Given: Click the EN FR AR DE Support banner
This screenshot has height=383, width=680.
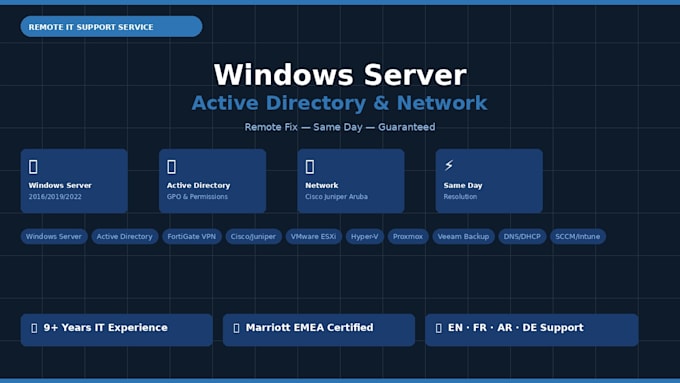Looking at the screenshot, I should pos(532,330).
